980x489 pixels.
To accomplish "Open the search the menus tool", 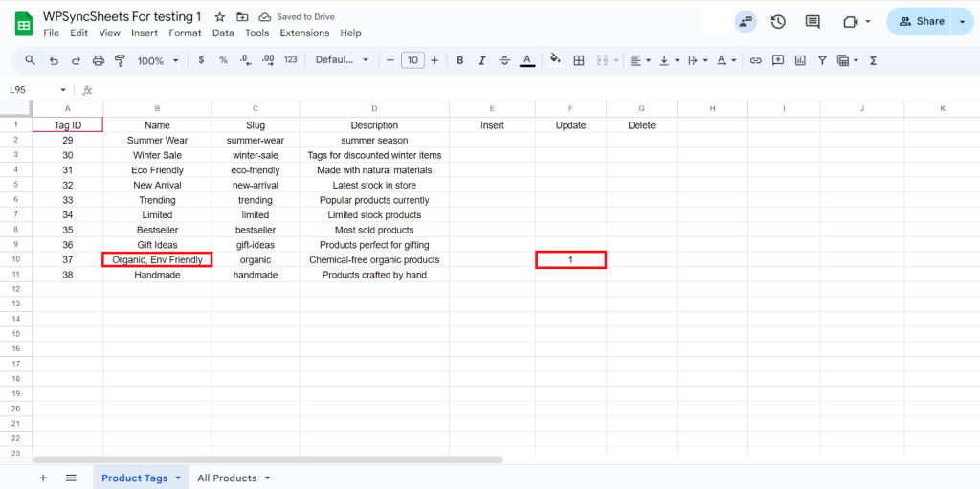I will (x=30, y=60).
